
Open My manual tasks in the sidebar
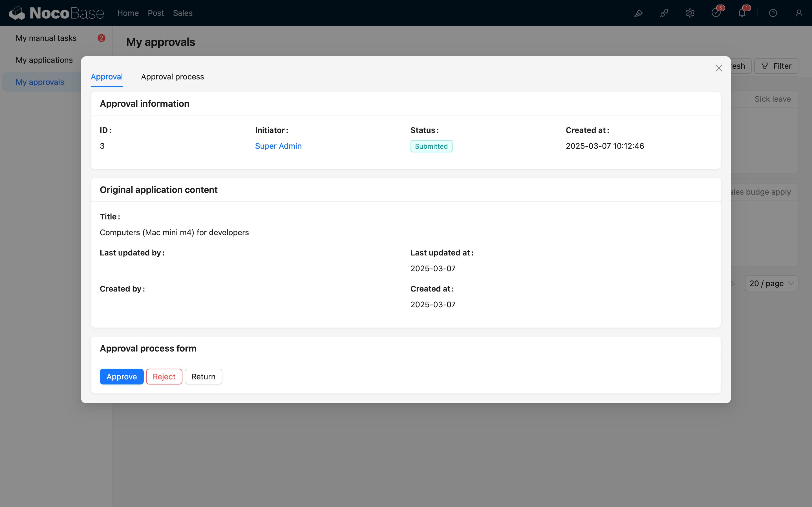(46, 38)
